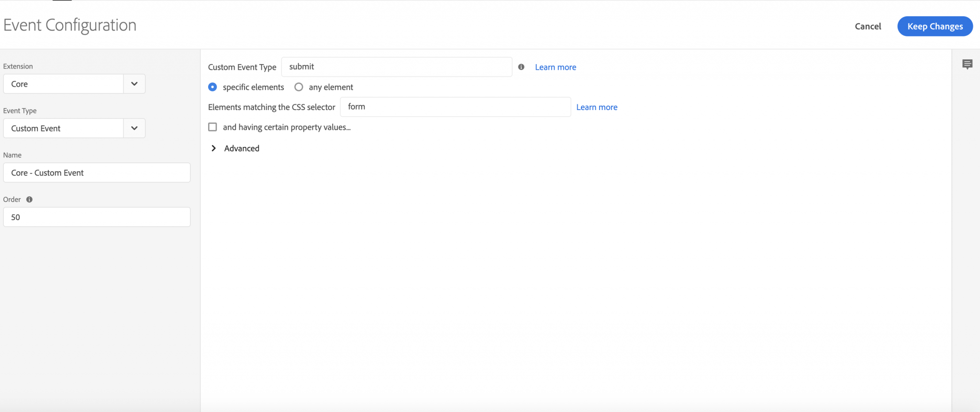Screen dimensions: 980x412
Task: Click the Custom Event combo box text
Action: [x=63, y=128]
